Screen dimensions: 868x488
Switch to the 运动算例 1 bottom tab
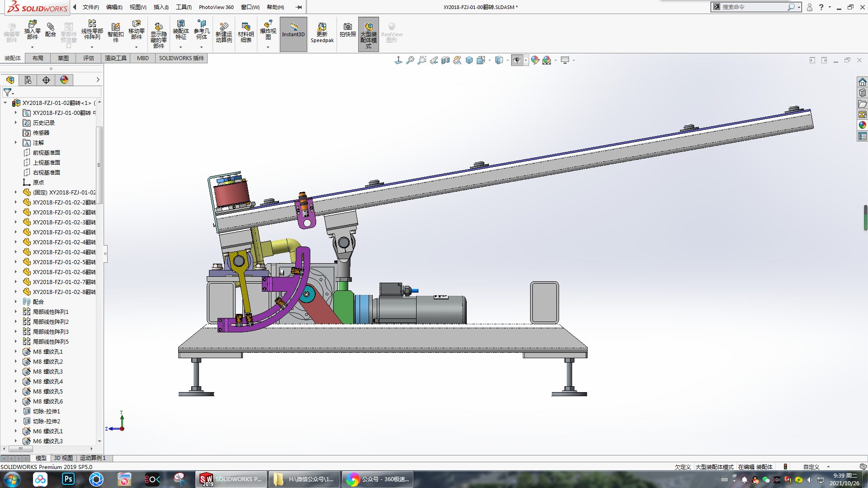(93, 458)
